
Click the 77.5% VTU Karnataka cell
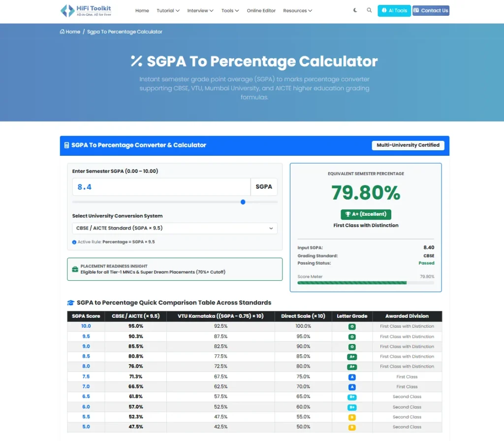click(220, 356)
